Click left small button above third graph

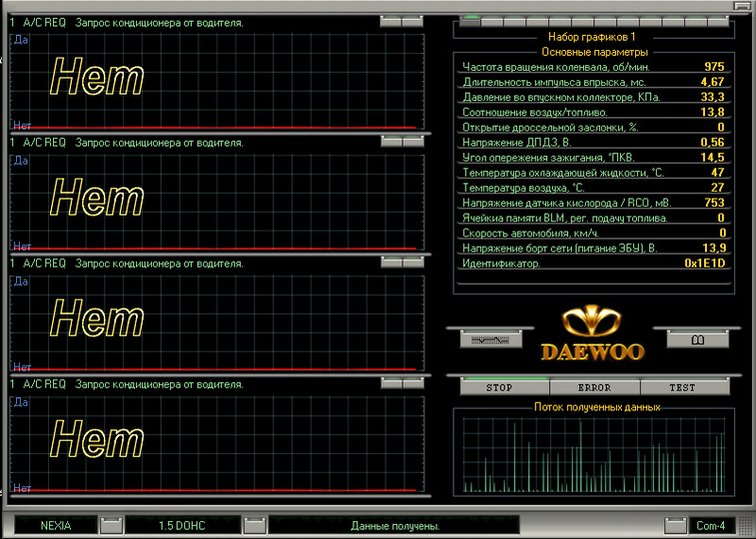pos(391,262)
